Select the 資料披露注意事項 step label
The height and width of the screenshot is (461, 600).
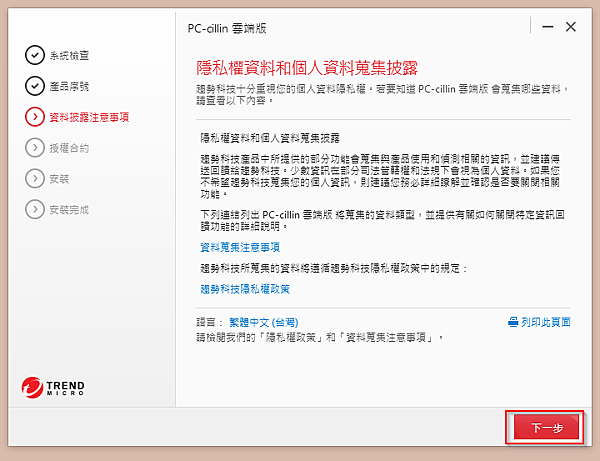pos(89,117)
